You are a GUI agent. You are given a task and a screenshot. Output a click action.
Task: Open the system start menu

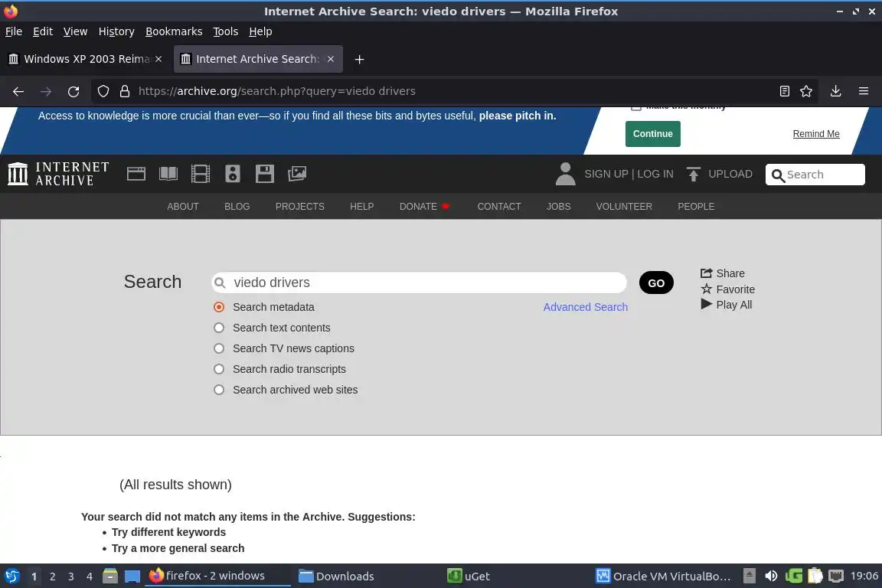pos(11,576)
